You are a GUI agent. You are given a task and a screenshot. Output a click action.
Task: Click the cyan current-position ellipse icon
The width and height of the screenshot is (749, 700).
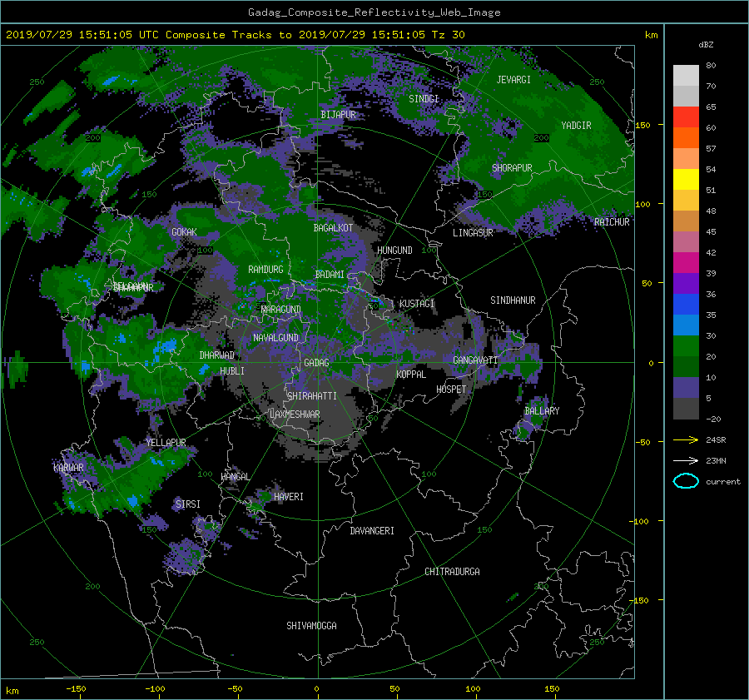tap(686, 481)
